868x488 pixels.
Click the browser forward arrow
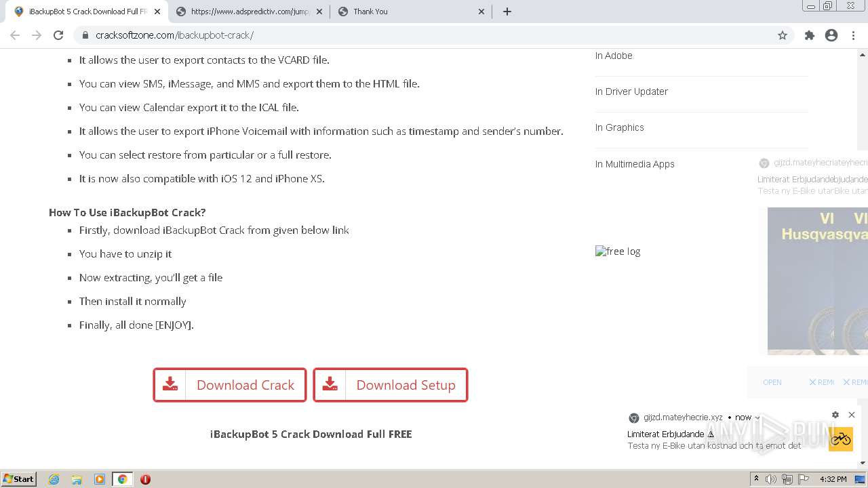(37, 35)
